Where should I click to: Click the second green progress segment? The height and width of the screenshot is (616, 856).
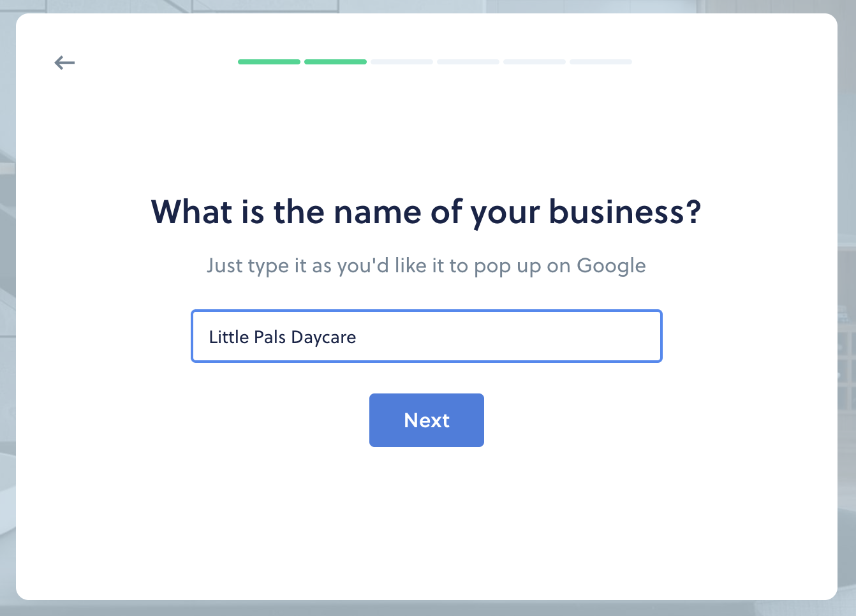[x=336, y=62]
